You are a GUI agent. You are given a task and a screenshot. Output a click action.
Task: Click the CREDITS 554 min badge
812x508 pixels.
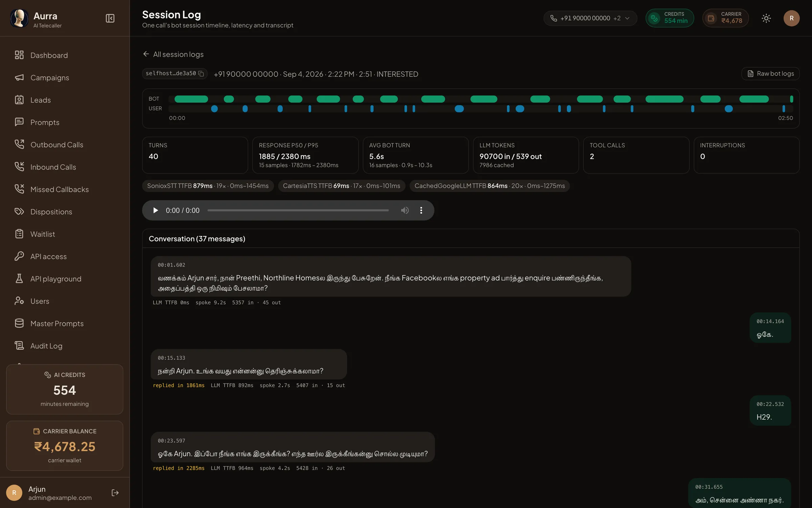pos(670,18)
